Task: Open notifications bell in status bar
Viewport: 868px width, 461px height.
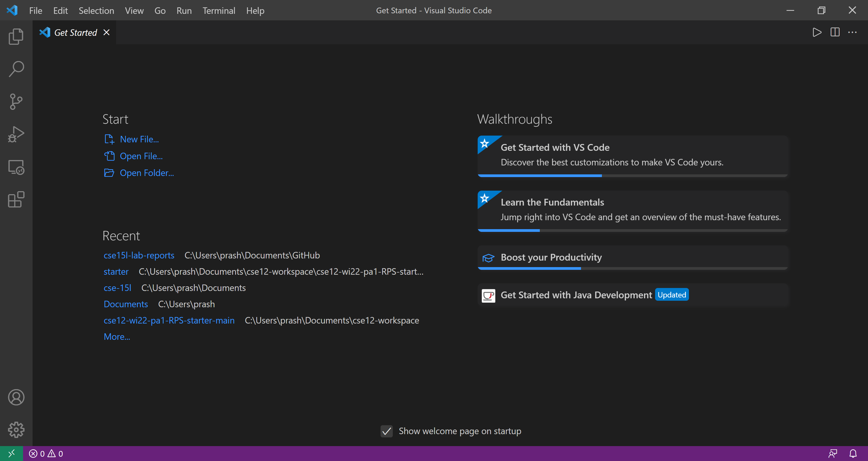Action: click(x=853, y=454)
